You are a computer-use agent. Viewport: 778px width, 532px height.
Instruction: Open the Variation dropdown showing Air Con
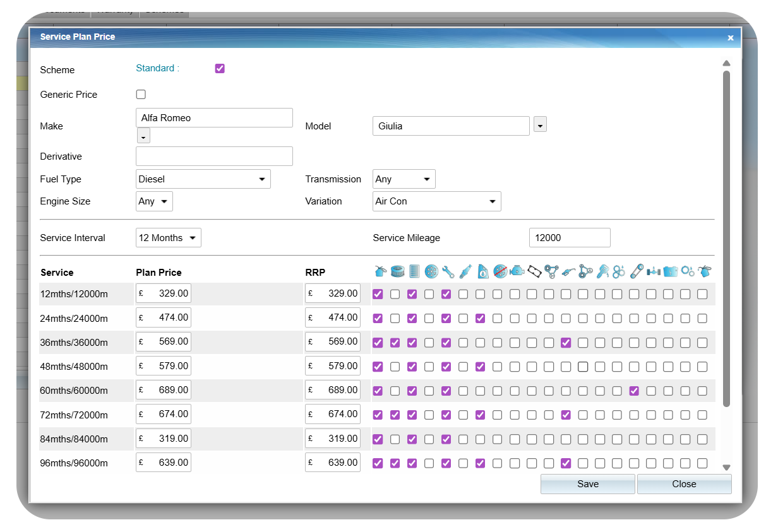[x=436, y=201]
